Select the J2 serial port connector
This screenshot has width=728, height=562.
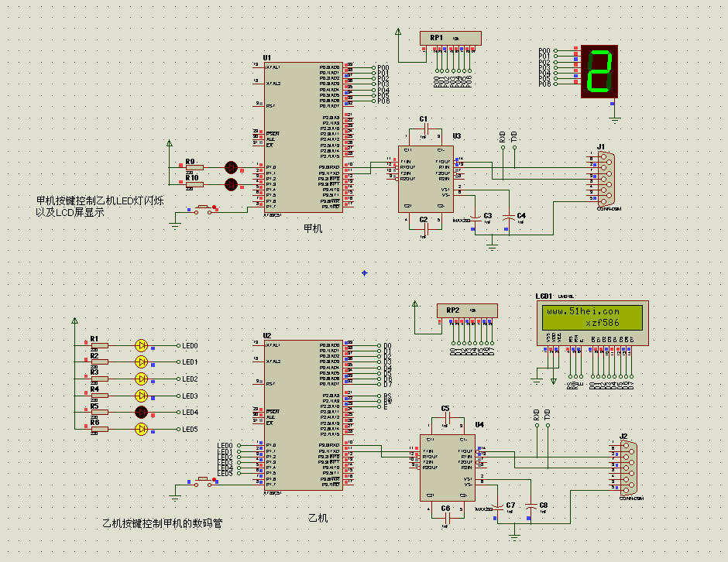(628, 468)
